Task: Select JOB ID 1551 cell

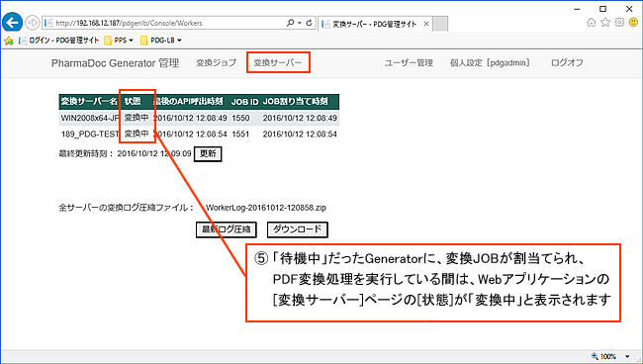Action: 240,135
